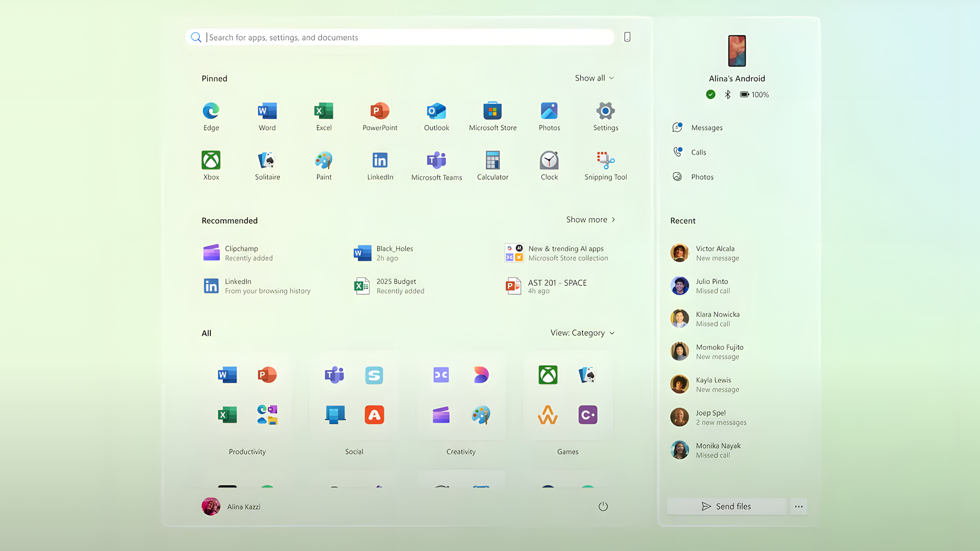
Task: Open the Creativity category label
Action: tap(461, 452)
